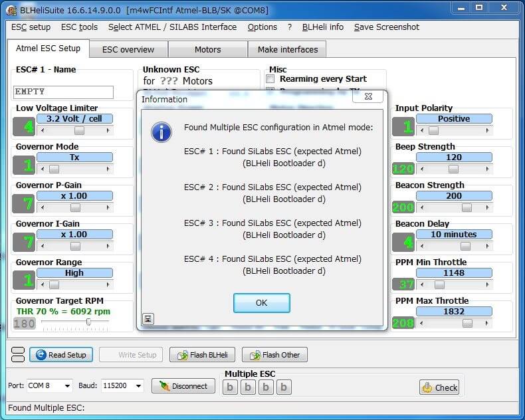The width and height of the screenshot is (525, 420).
Task: Enable Rearming every Start checkbox
Action: pos(270,78)
